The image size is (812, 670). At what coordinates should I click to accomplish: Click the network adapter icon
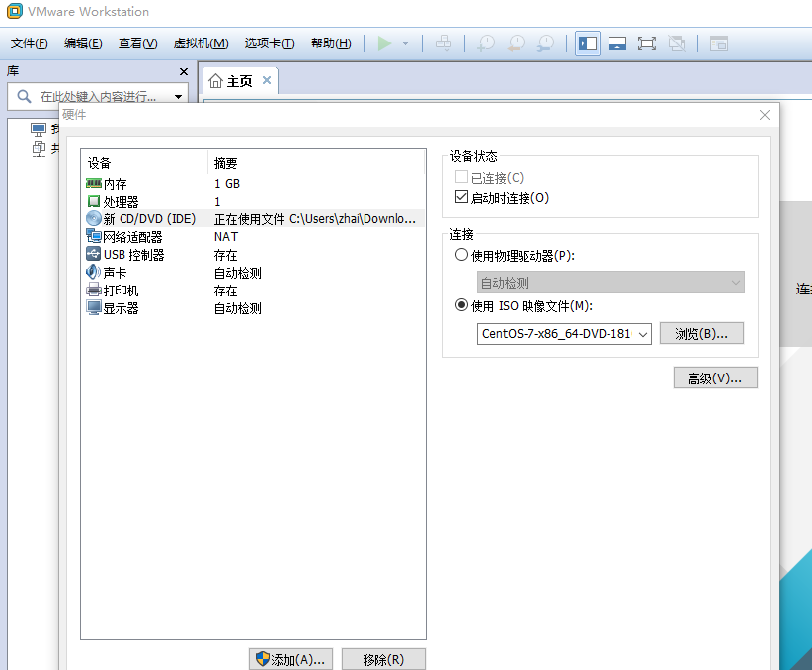tap(94, 236)
